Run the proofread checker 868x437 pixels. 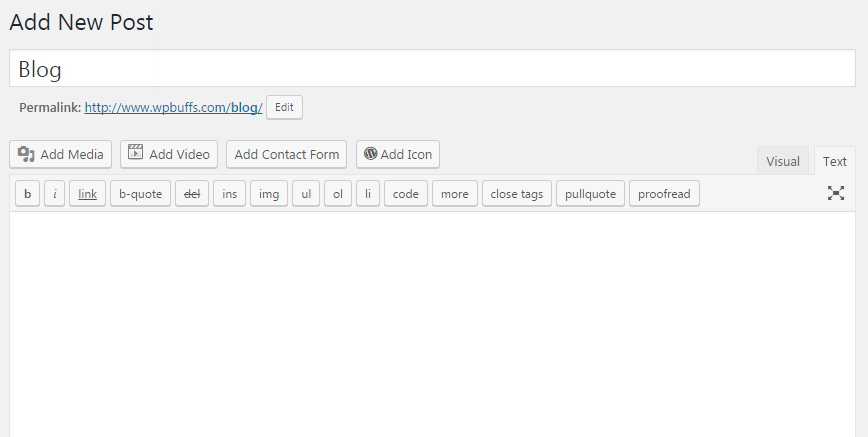coord(664,194)
